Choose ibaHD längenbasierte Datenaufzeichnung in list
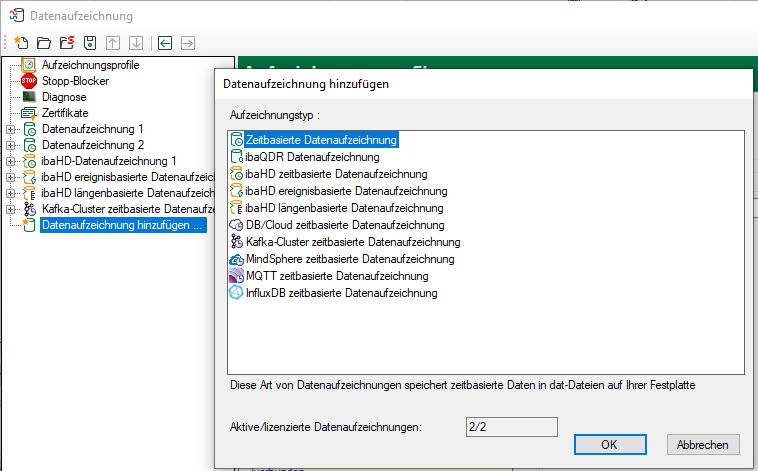The height and width of the screenshot is (471, 758). point(344,208)
